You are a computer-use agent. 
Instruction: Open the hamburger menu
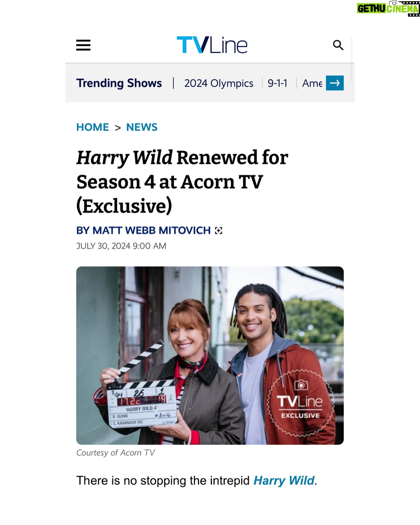click(x=83, y=45)
